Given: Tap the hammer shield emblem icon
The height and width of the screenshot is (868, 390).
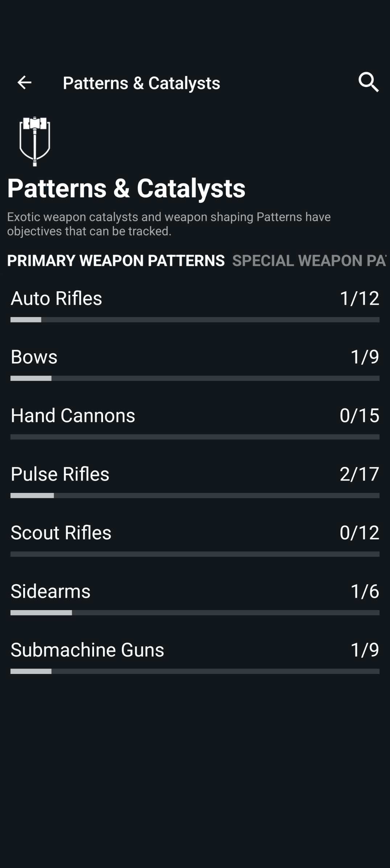Looking at the screenshot, I should click(x=35, y=141).
